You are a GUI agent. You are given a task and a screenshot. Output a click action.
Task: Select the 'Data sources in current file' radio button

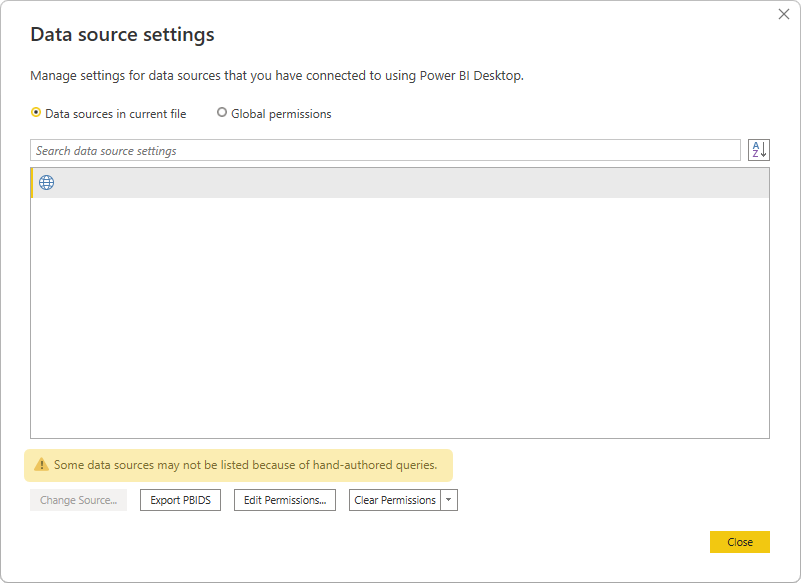tap(37, 113)
